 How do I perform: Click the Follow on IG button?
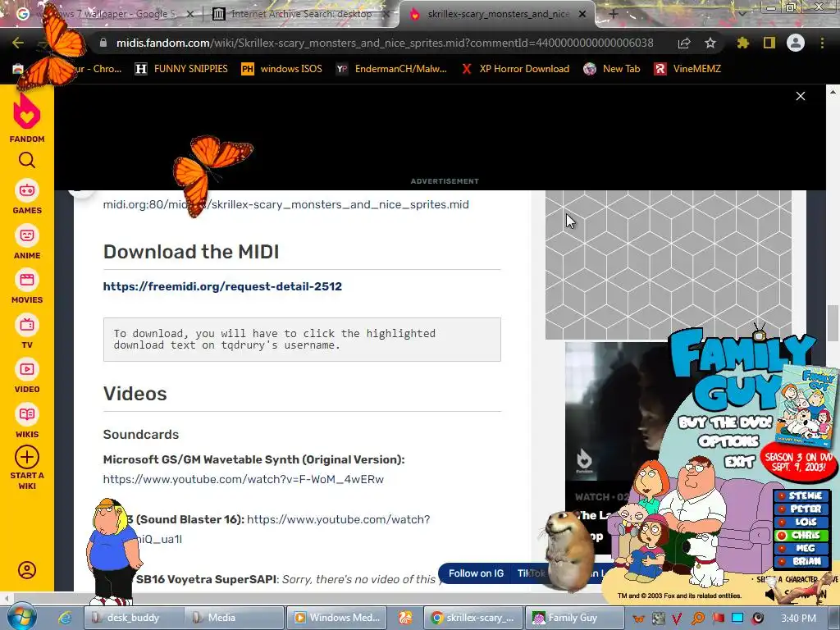(476, 573)
